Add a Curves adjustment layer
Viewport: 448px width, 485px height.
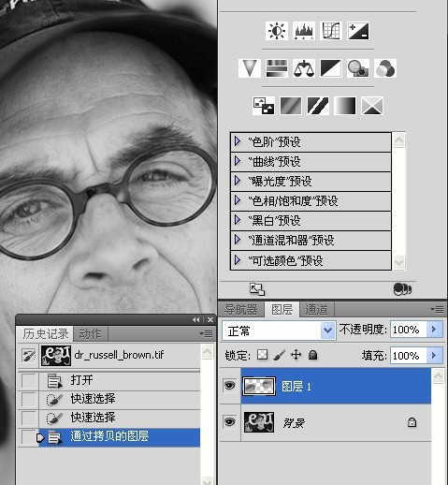tap(331, 31)
